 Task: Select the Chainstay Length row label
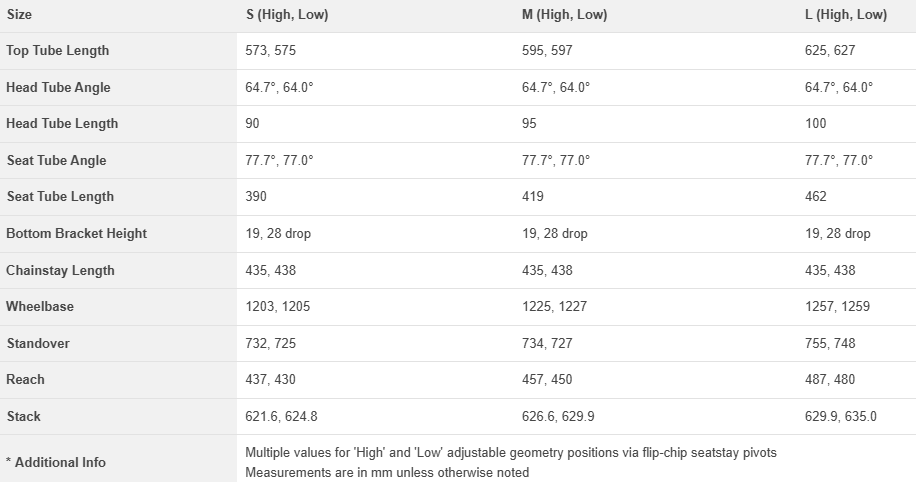[61, 271]
